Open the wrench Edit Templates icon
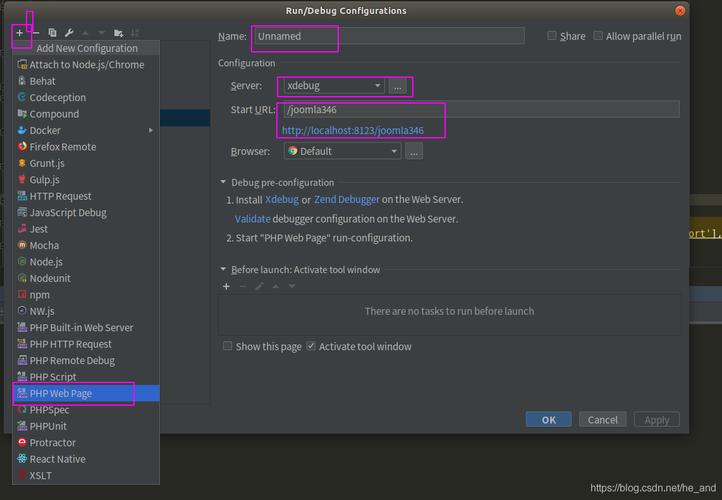 (x=69, y=33)
